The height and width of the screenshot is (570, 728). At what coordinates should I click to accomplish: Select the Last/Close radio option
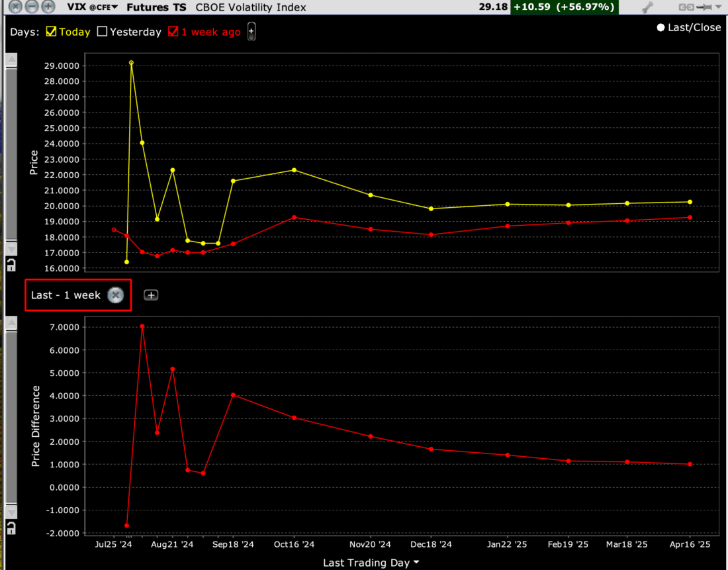[660, 28]
